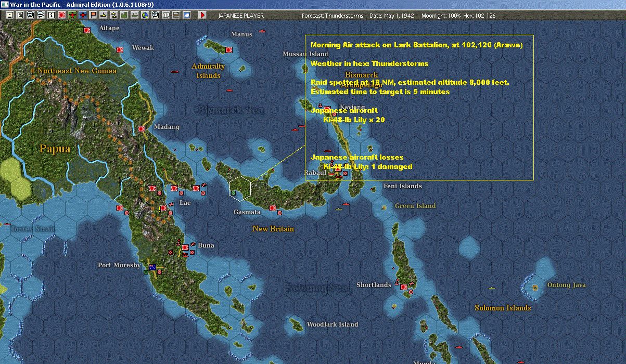Open the document list report icon
This screenshot has height=364, width=626.
20,15
